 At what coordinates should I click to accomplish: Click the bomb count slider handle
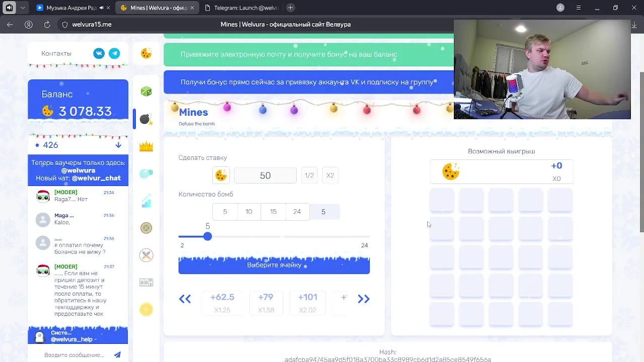point(207,236)
